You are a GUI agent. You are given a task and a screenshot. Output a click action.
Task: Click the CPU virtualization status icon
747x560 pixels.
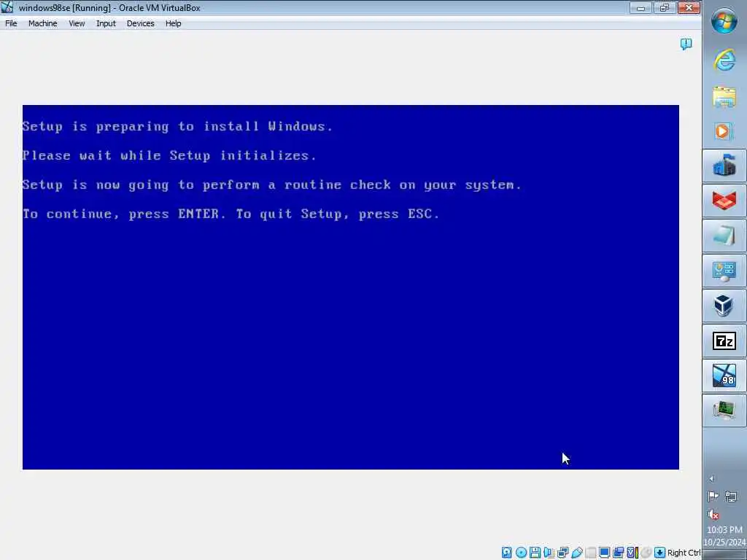pyautogui.click(x=632, y=553)
